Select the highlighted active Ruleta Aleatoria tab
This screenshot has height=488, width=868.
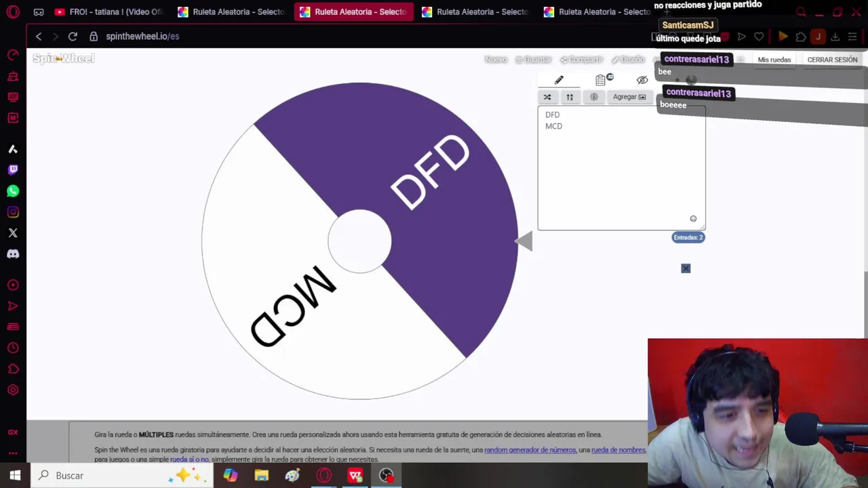click(x=353, y=12)
